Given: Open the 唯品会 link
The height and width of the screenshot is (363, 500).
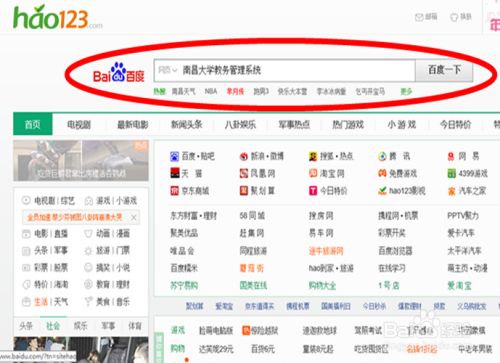Looking at the screenshot, I should coord(182,251).
